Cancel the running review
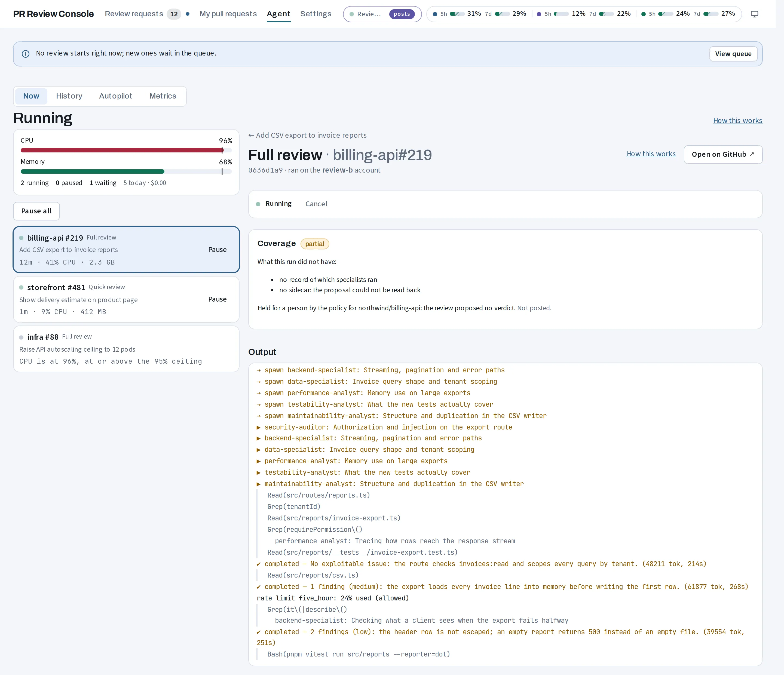Screen dimensions: 784x675 point(316,204)
